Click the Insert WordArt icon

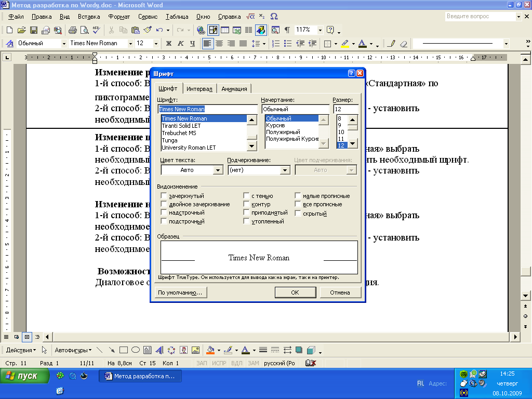pyautogui.click(x=159, y=350)
